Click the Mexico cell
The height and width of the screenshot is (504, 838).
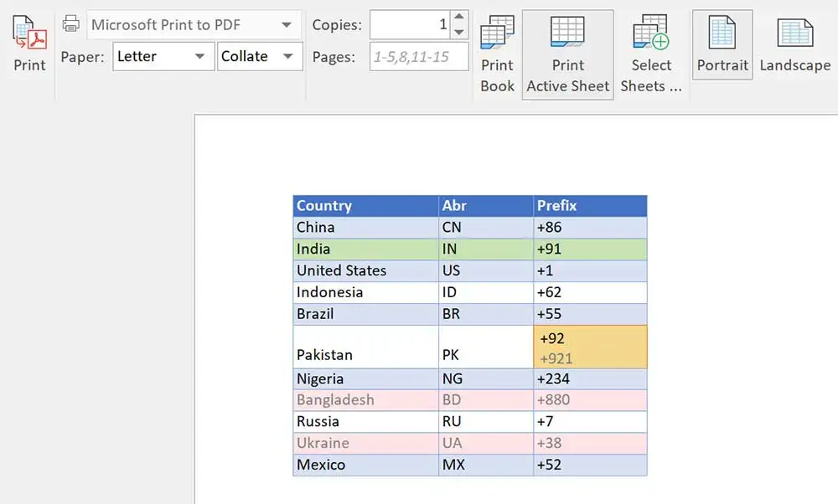[x=366, y=465]
